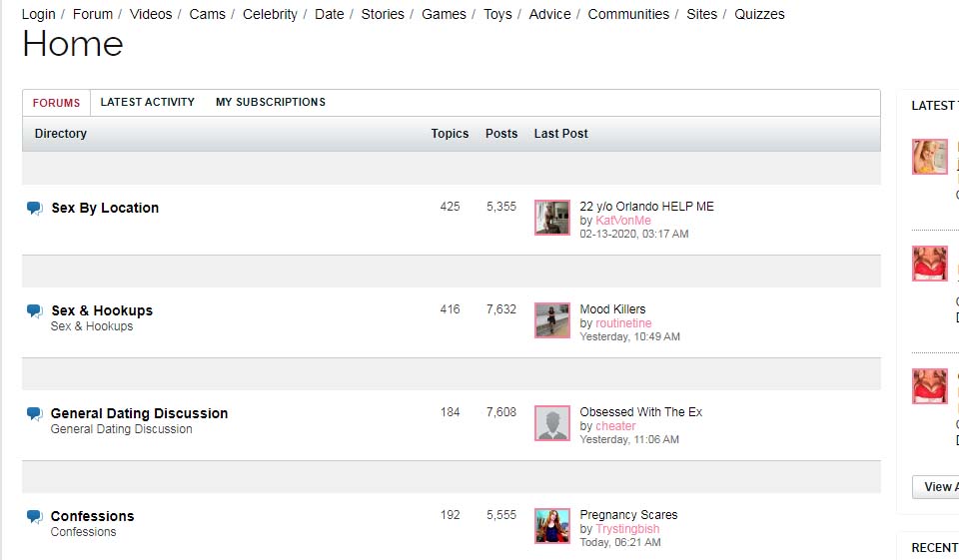Click the Sex By Location forum bubble icon
The image size is (959, 560).
click(35, 209)
